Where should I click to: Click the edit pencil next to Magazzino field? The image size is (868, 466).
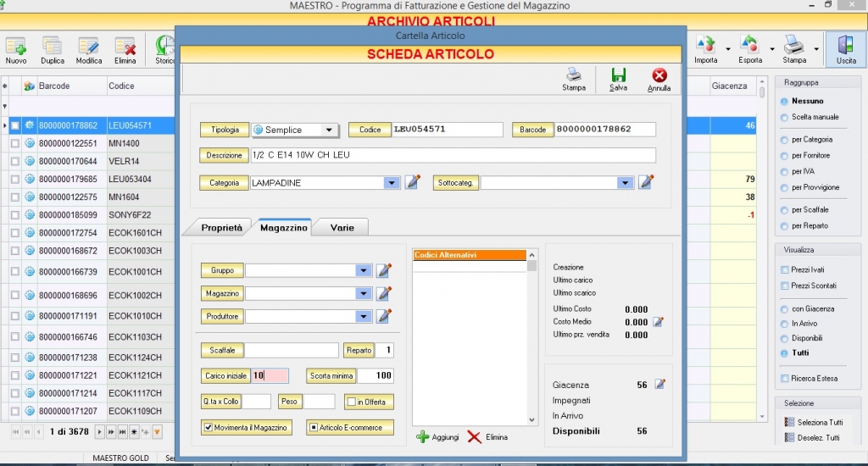click(x=384, y=293)
